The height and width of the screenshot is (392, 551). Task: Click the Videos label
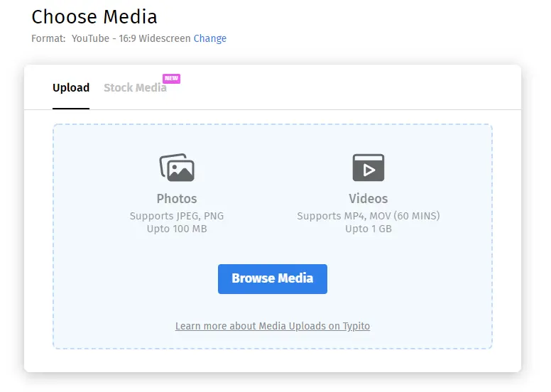click(369, 199)
